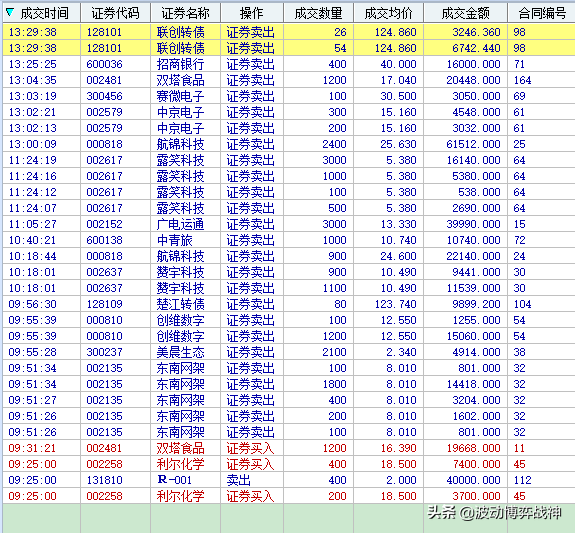
Task: Click the amount 1602.000
Action: coord(476,416)
